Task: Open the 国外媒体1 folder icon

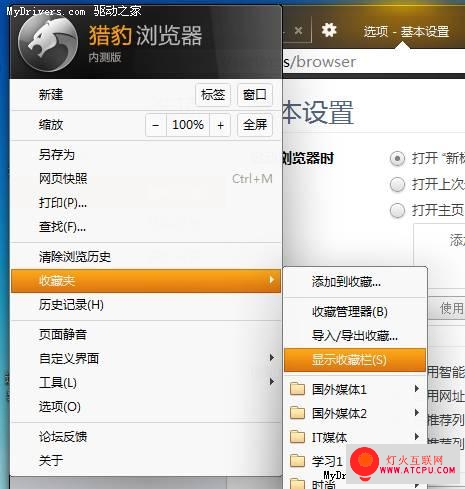Action: 297,389
